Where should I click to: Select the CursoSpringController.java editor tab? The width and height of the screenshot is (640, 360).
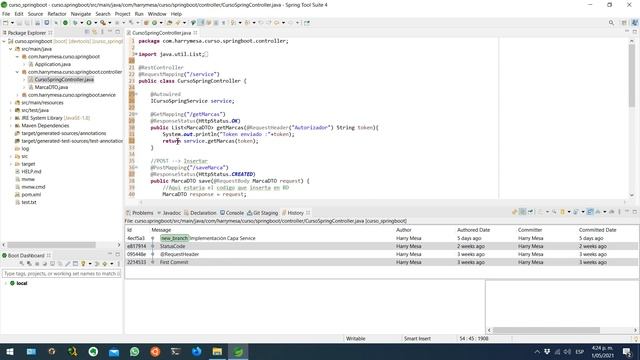(161, 33)
